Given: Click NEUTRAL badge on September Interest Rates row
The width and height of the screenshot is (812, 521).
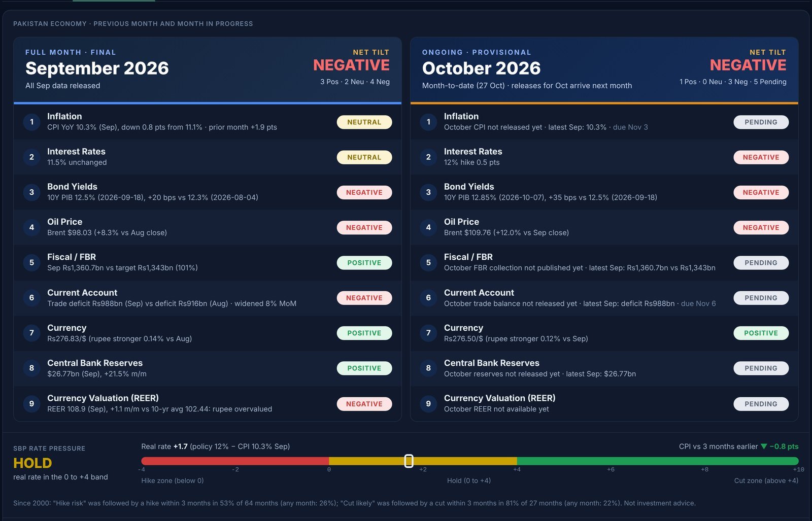Looking at the screenshot, I should click(364, 157).
